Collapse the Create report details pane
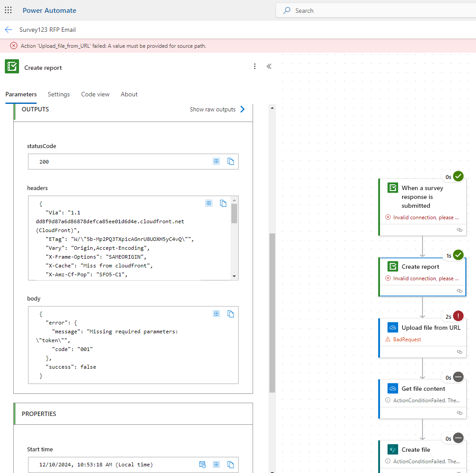 (x=269, y=66)
